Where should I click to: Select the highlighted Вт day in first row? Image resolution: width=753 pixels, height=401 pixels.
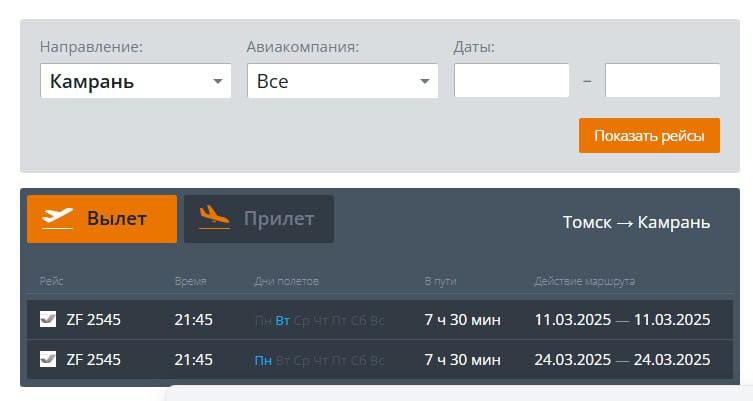[x=282, y=320]
